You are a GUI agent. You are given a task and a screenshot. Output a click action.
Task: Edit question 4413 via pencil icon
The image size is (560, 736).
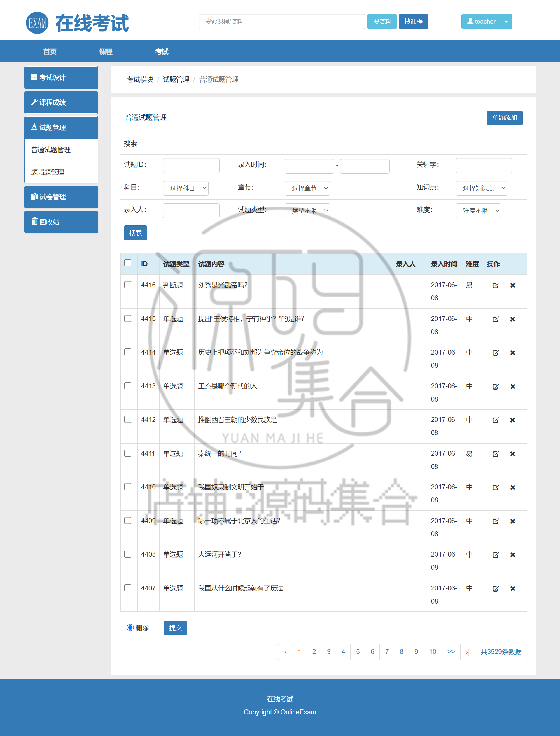(x=496, y=386)
